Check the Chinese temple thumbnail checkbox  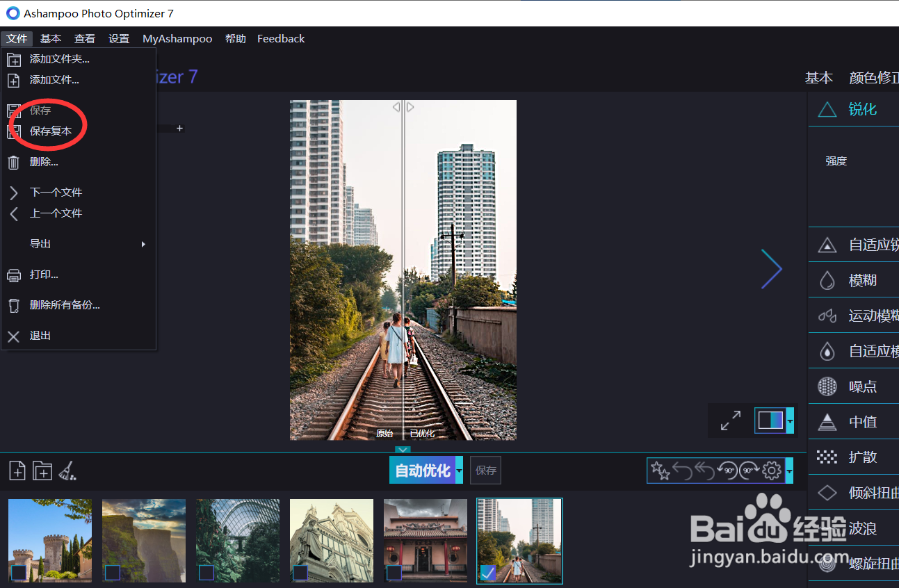click(394, 573)
